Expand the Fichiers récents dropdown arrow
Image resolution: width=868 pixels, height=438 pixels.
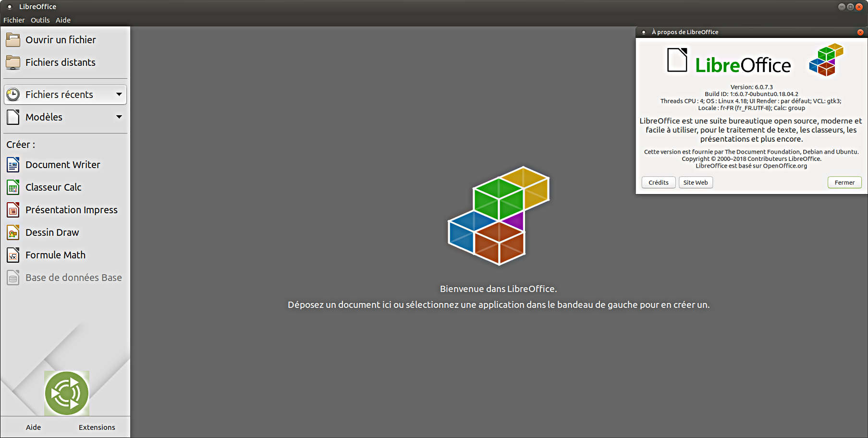point(119,95)
